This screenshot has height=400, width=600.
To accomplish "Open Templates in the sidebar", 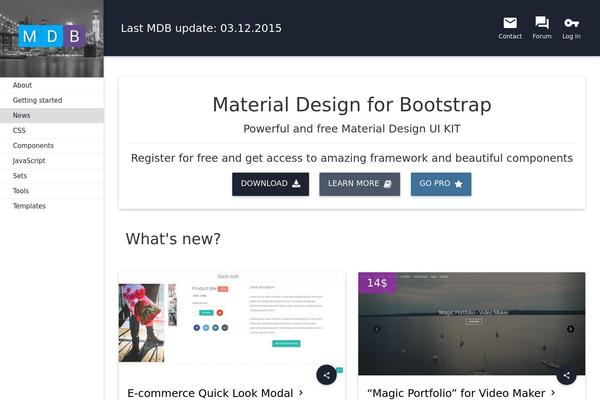I will click(x=52, y=206).
